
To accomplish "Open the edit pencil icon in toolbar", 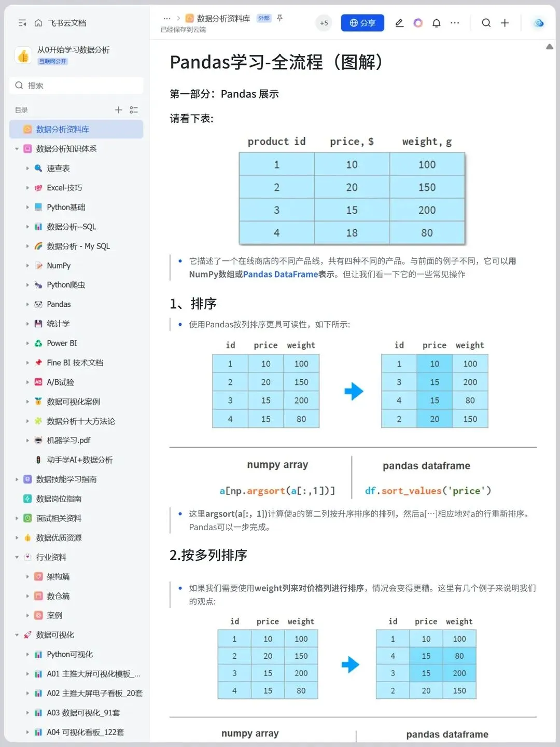I will (399, 23).
